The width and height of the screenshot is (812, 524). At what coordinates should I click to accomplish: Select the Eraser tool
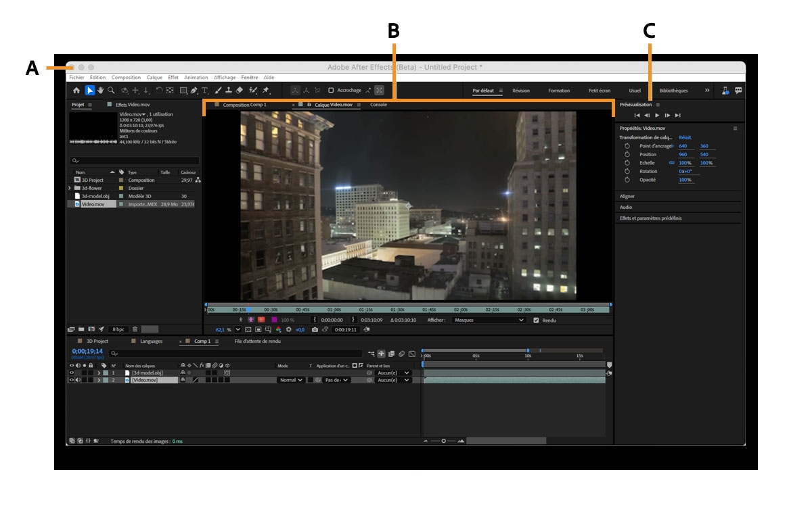click(x=239, y=90)
